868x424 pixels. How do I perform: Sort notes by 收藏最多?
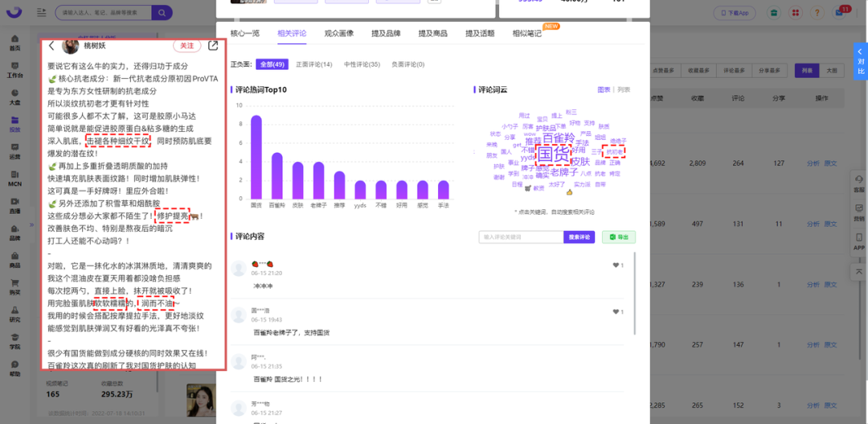(x=700, y=70)
